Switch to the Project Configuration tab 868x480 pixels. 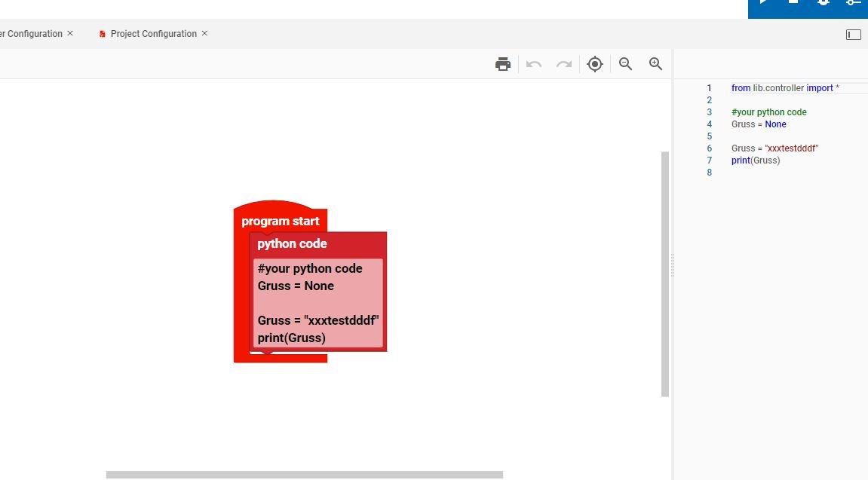tap(153, 34)
